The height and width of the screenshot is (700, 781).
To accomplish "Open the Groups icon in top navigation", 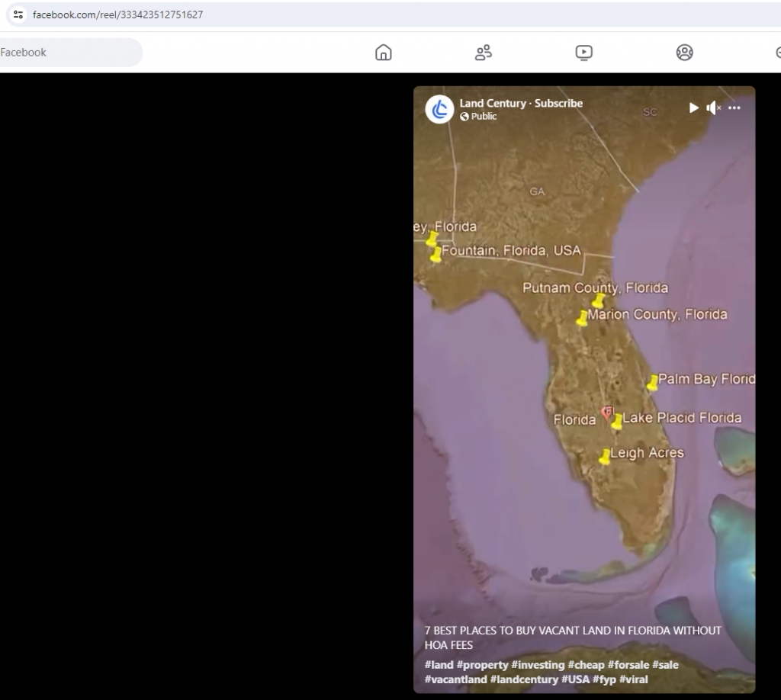I will coord(684,53).
